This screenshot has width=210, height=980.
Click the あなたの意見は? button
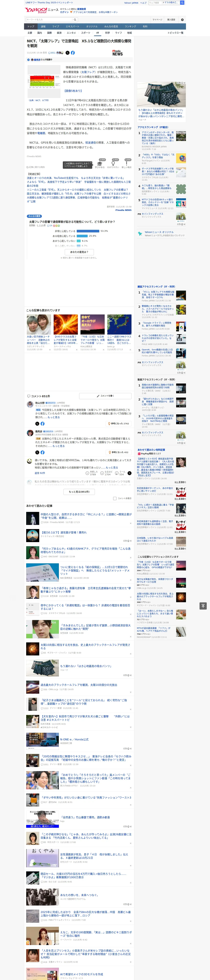[79, 252]
